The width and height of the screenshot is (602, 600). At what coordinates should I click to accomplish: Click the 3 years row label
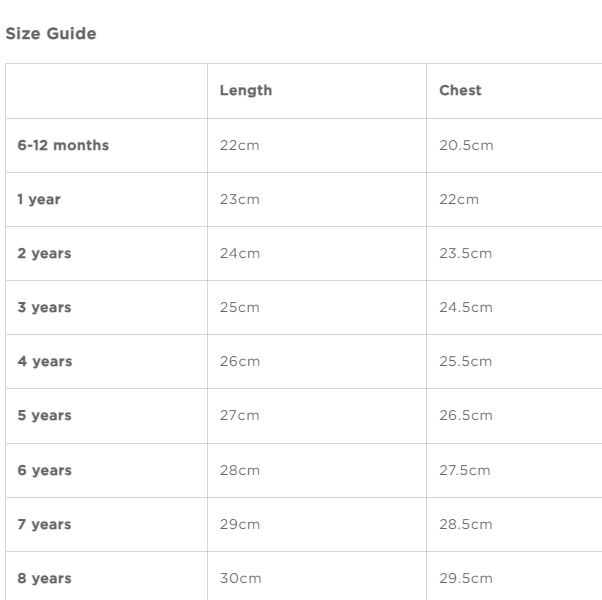tap(44, 307)
